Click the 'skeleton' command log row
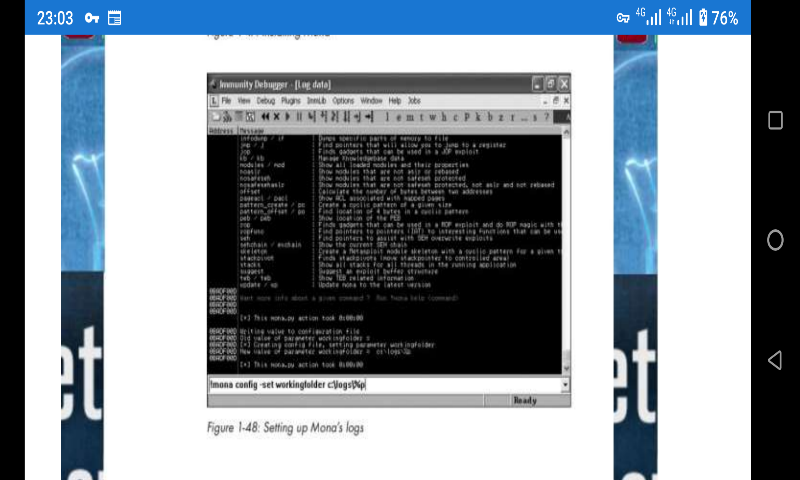 399,251
